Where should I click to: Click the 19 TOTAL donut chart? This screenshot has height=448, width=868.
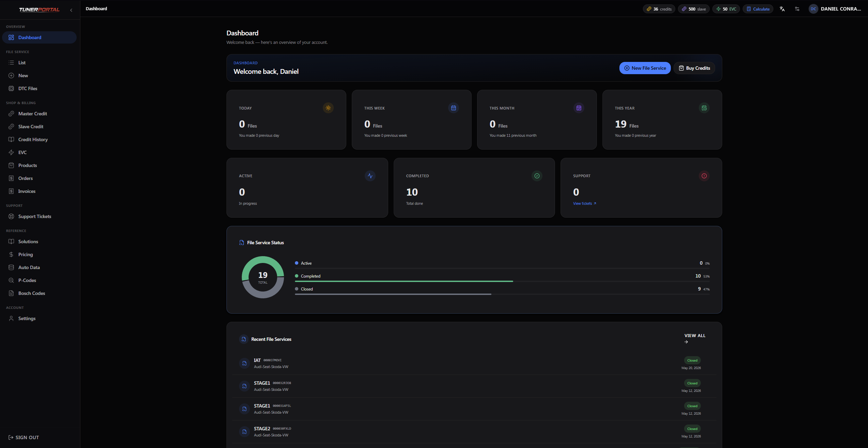coord(263,277)
